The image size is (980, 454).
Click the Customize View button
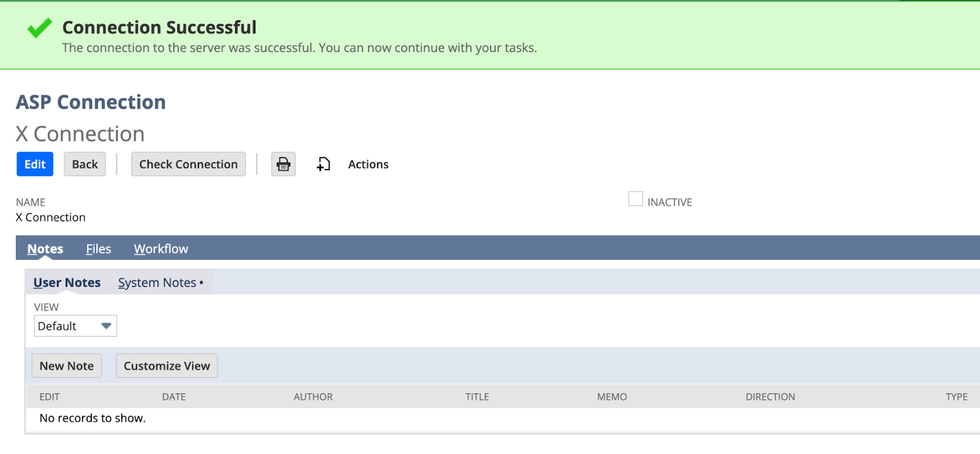click(167, 366)
